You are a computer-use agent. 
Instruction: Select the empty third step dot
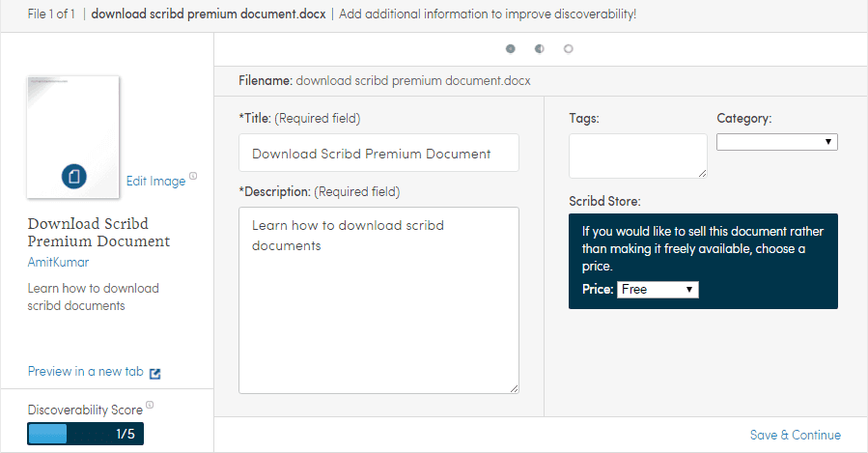(569, 48)
